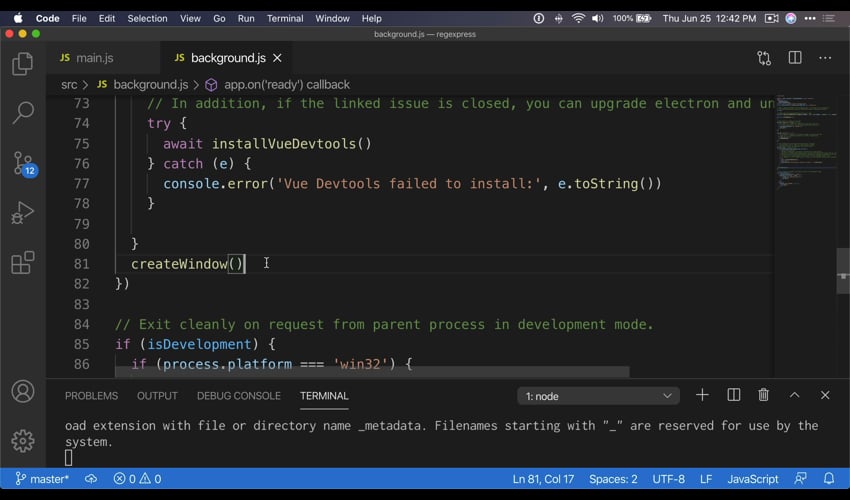Change file encoding UTF-8
Viewport: 850px width, 500px height.
[x=668, y=479]
